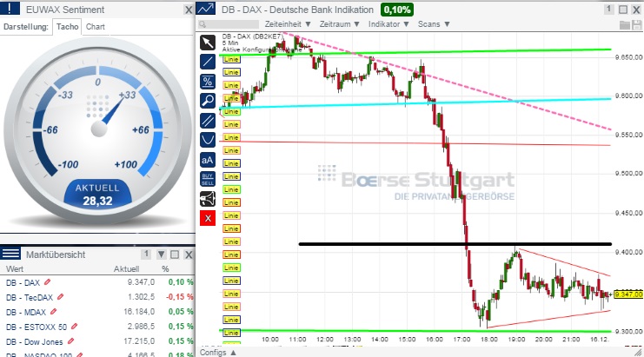The image size is (644, 357).
Task: Click the yellow 9.347,00 price marker
Action: pos(628,294)
